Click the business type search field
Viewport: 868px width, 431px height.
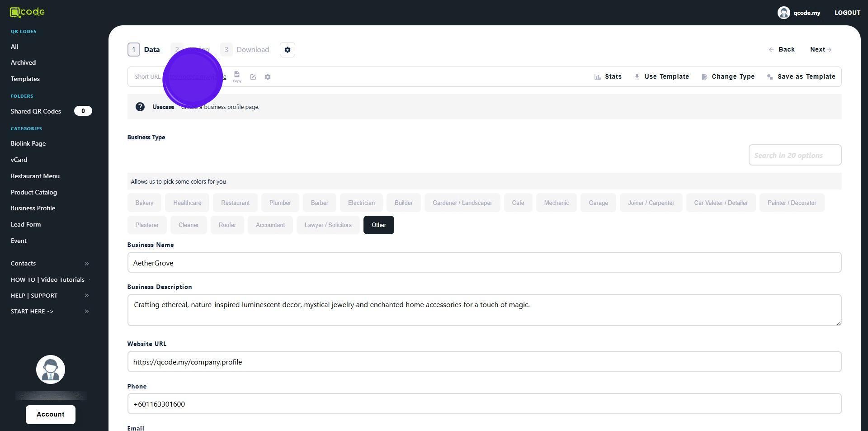[x=794, y=155]
